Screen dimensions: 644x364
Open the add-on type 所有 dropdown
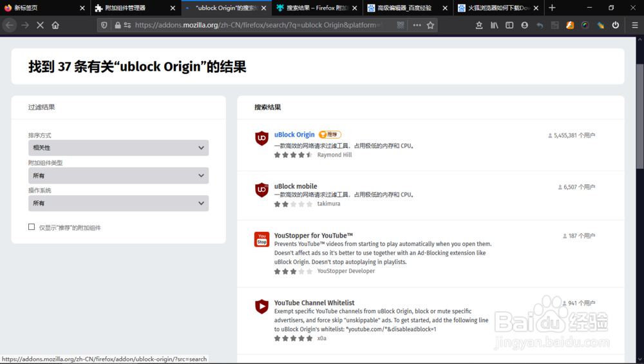118,175
